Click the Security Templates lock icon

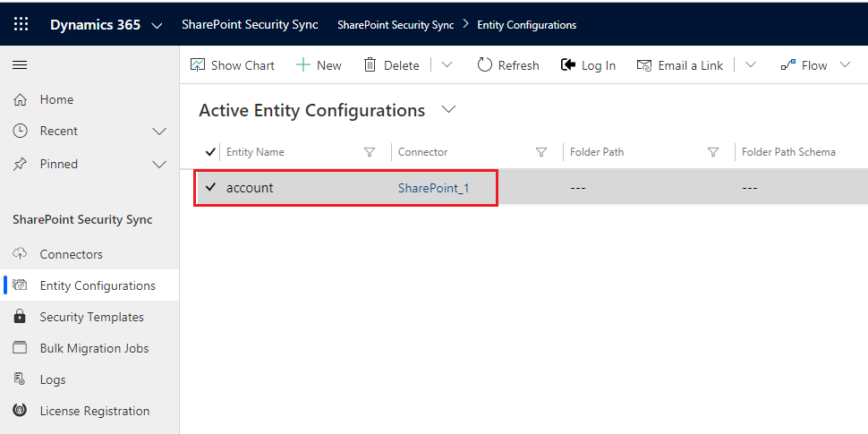point(20,317)
